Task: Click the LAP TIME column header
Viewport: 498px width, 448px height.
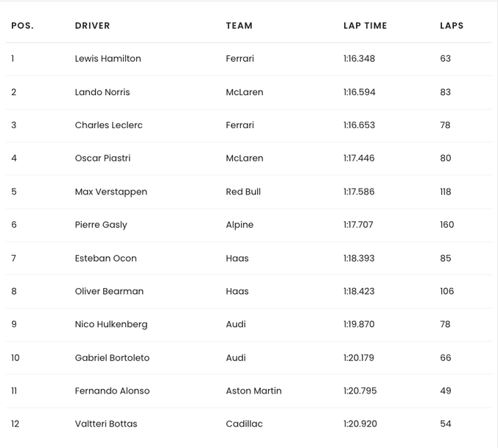Action: pyautogui.click(x=365, y=26)
